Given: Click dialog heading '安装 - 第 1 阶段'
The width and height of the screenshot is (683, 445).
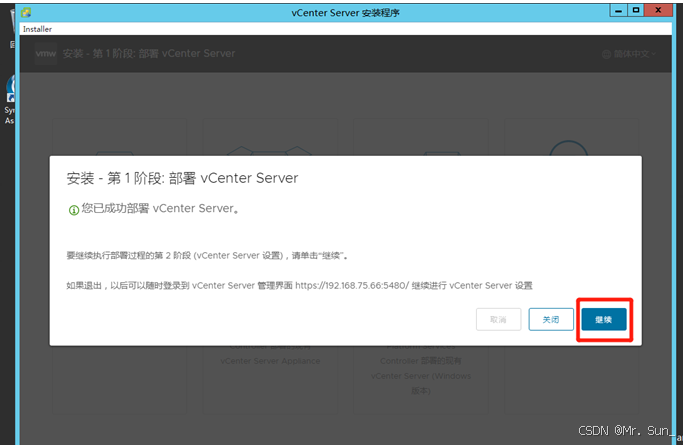Looking at the screenshot, I should (x=182, y=178).
